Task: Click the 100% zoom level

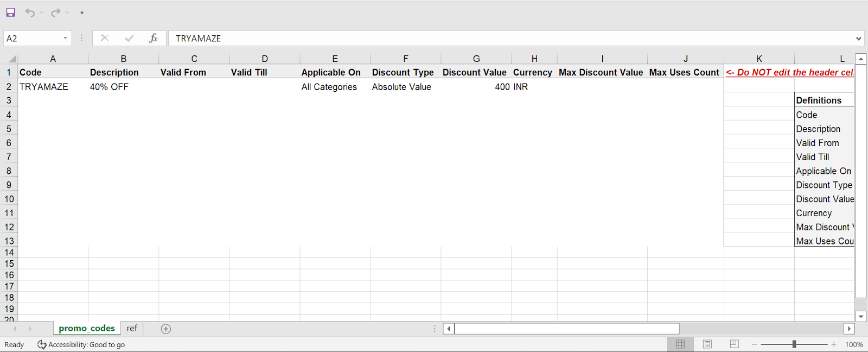Action: 854,344
